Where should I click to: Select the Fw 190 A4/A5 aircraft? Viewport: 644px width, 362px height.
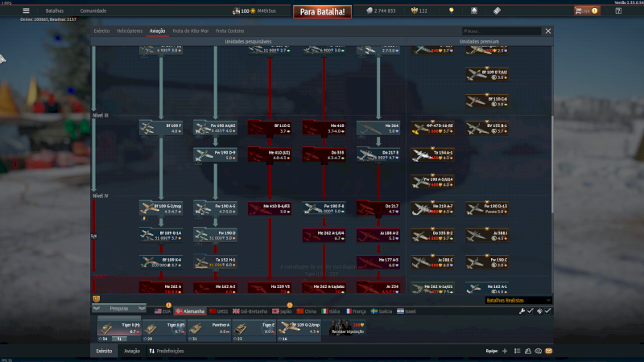coord(215,128)
